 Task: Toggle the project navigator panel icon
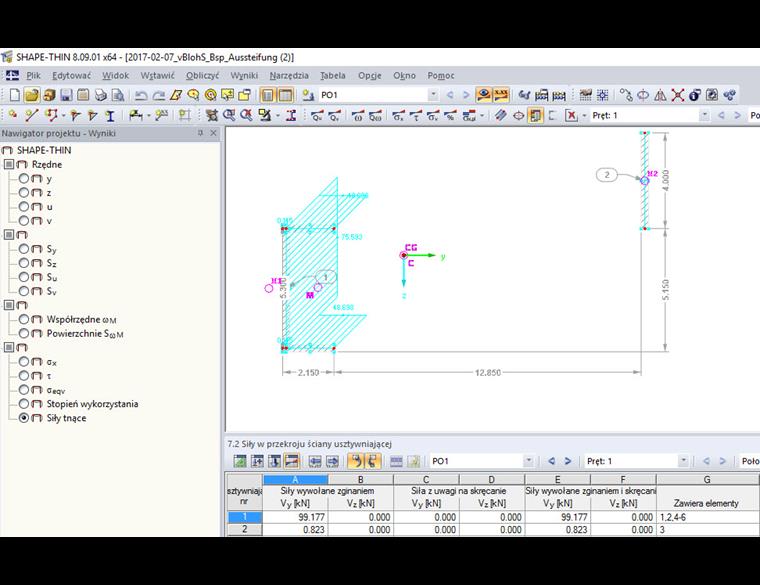pos(267,95)
